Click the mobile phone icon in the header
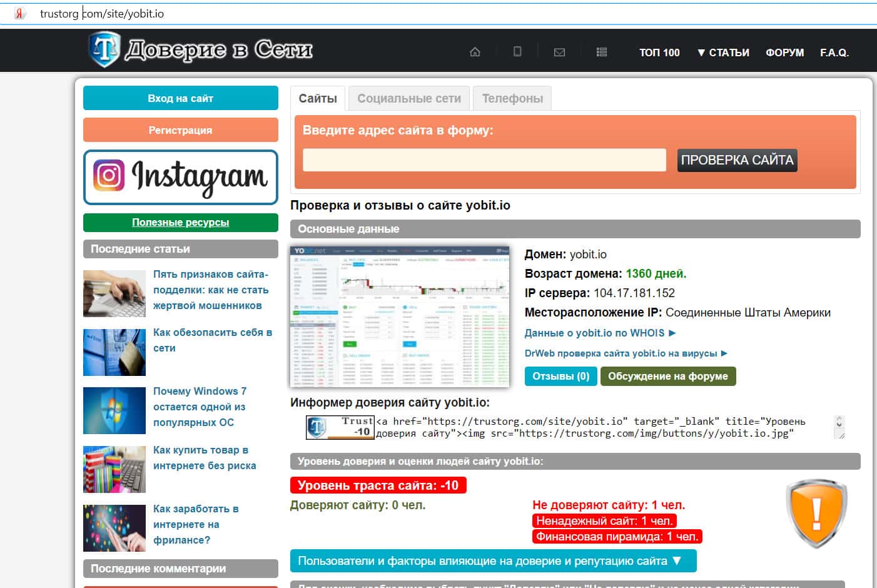Viewport: 877px width, 588px height. 517,52
